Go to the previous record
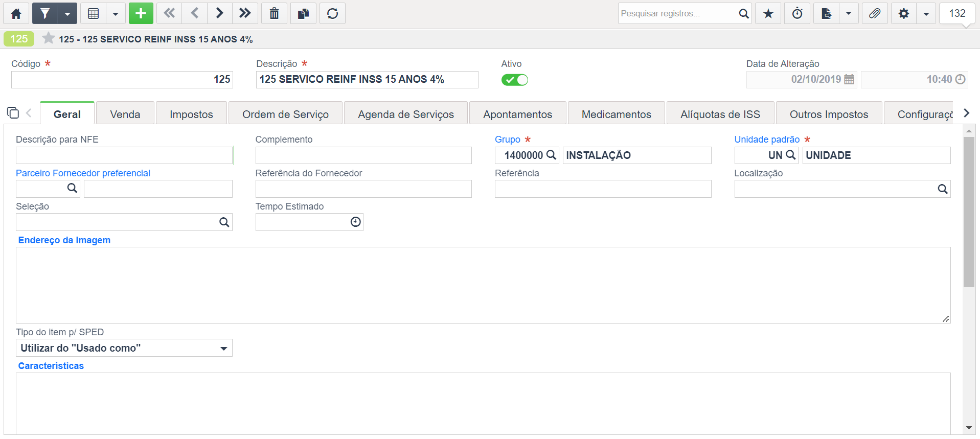 click(x=195, y=14)
